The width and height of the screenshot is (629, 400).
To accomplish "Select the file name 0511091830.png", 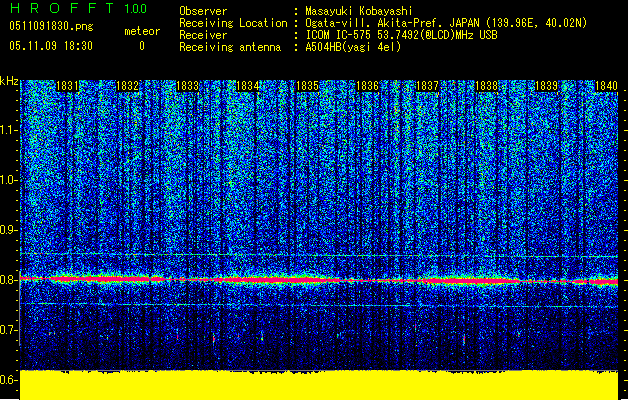I will pos(51,27).
